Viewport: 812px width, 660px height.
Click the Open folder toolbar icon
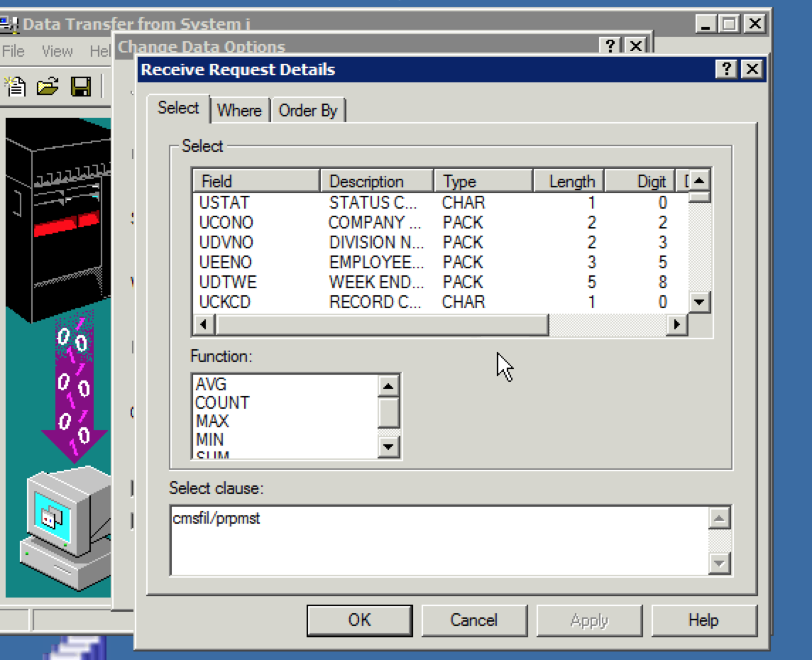tap(48, 87)
